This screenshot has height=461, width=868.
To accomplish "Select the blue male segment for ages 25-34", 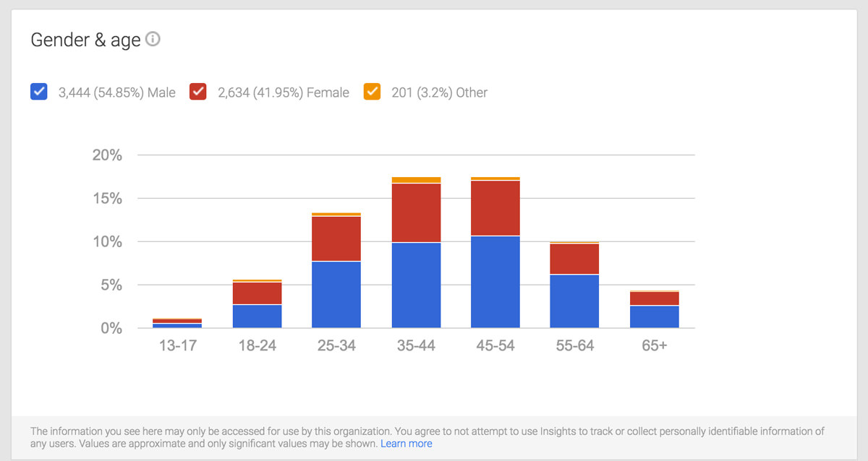I will (x=336, y=295).
